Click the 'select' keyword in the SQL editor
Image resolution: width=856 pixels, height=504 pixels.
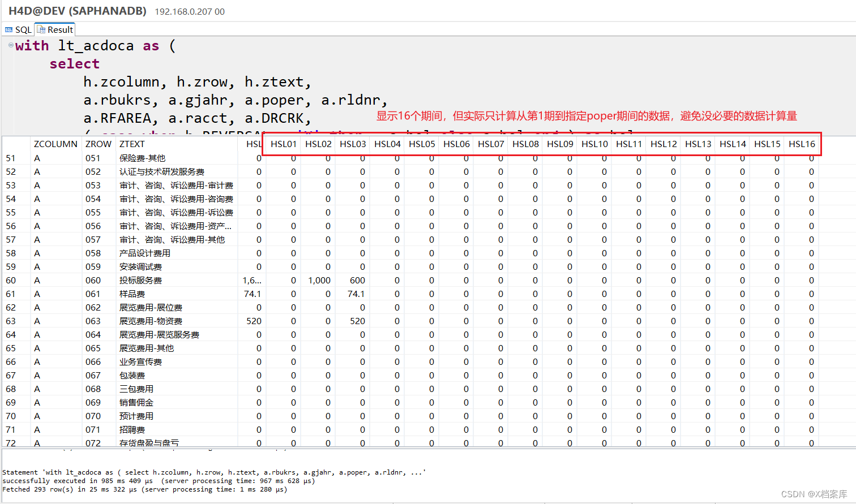pos(74,63)
